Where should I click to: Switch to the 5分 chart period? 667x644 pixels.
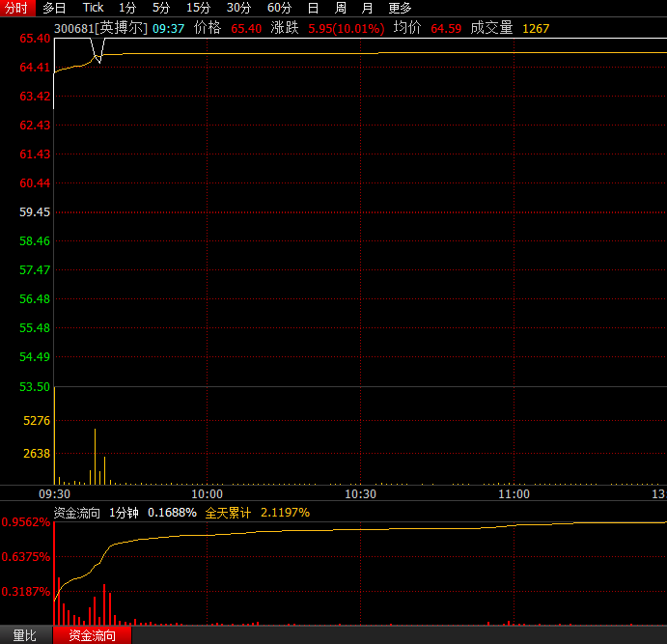click(161, 8)
